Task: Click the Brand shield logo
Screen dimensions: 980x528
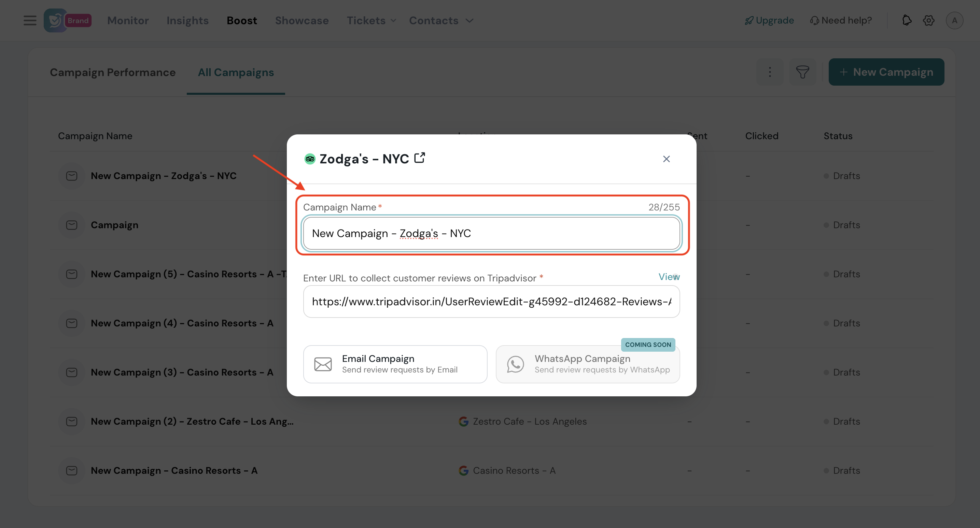Action: (x=56, y=20)
